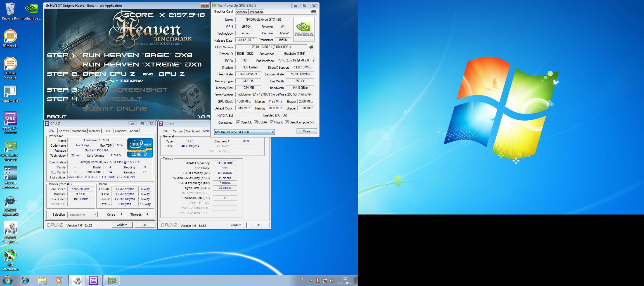
Task: Click Open CPU-Z in HWBOT Heaven
Action: click(x=109, y=74)
